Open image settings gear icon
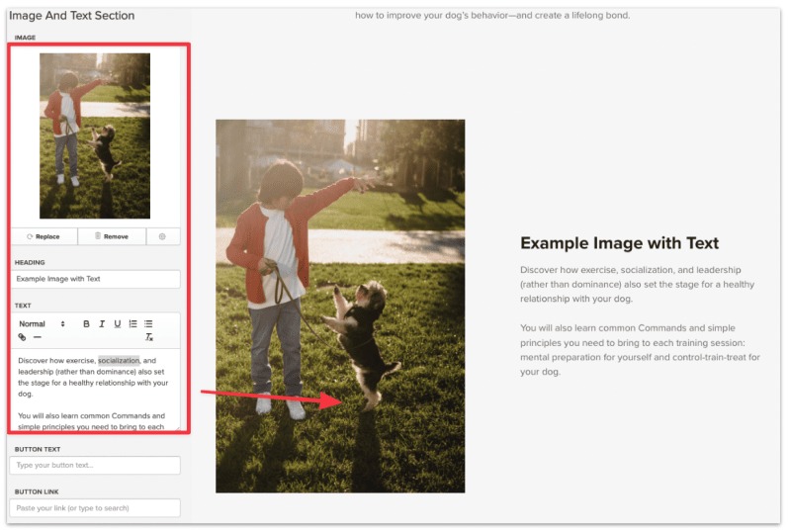This screenshot has width=791, height=532. [x=162, y=236]
